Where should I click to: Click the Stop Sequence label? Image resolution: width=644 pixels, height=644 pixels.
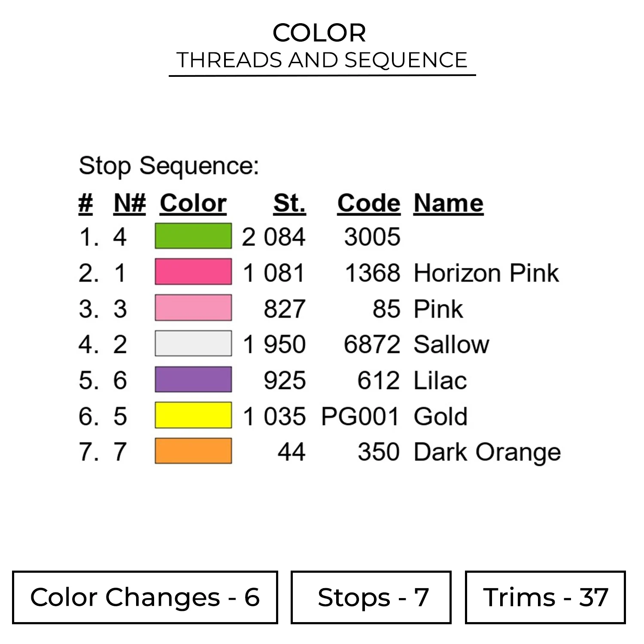[x=169, y=166]
